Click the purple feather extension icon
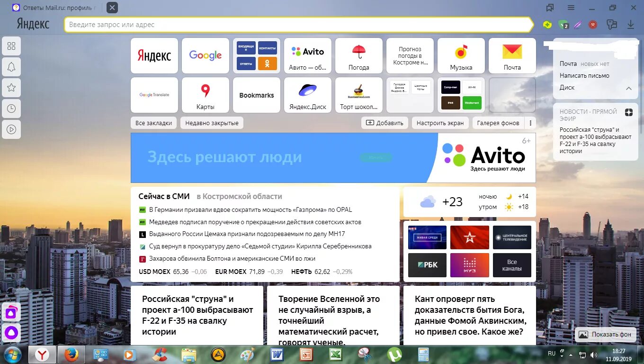This screenshot has width=644, height=364. coord(578,25)
